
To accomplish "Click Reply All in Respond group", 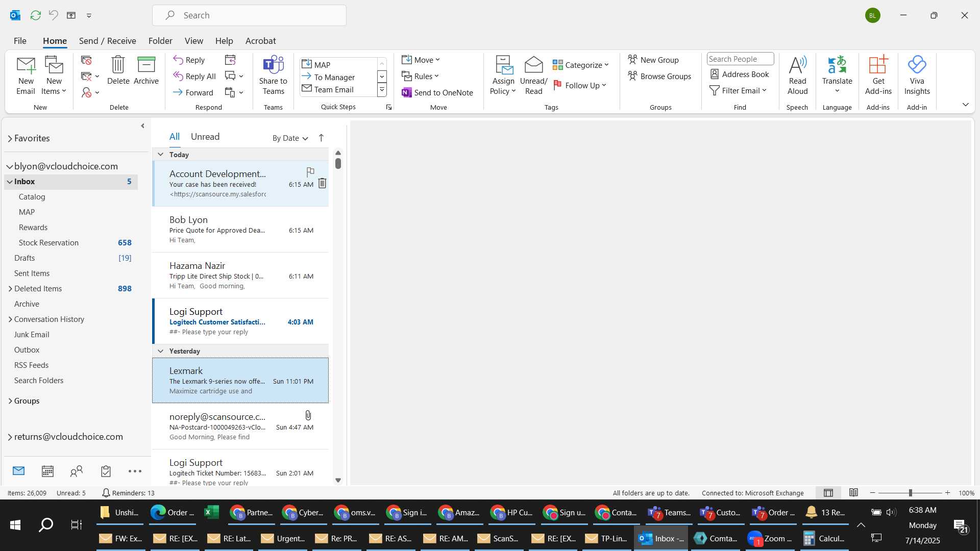I will (194, 76).
